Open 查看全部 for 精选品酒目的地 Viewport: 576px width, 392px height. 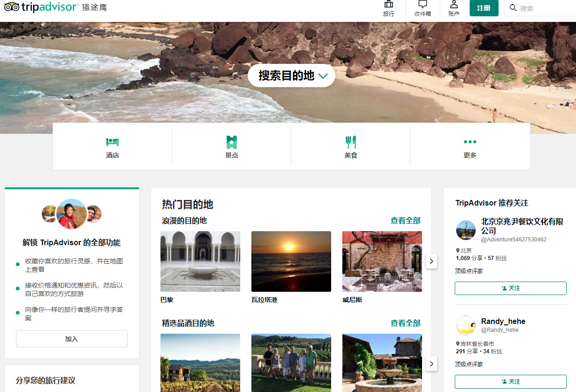click(x=405, y=323)
